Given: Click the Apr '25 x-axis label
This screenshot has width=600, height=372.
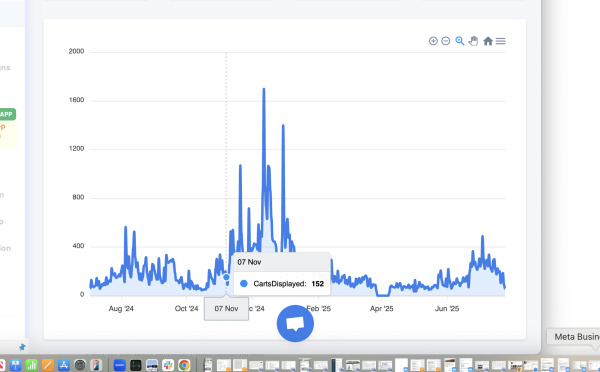Looking at the screenshot, I should click(x=382, y=308).
